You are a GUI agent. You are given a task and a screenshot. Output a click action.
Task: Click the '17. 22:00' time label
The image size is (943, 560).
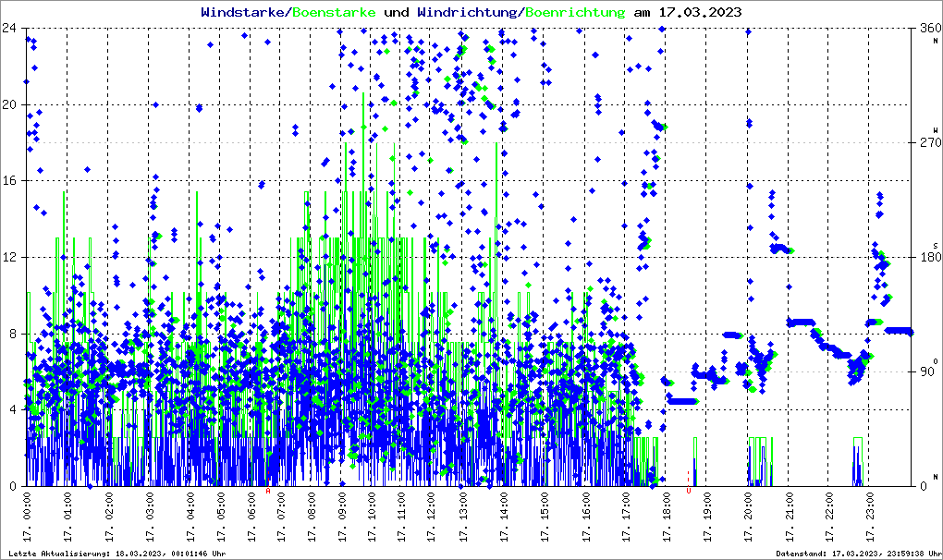click(829, 517)
